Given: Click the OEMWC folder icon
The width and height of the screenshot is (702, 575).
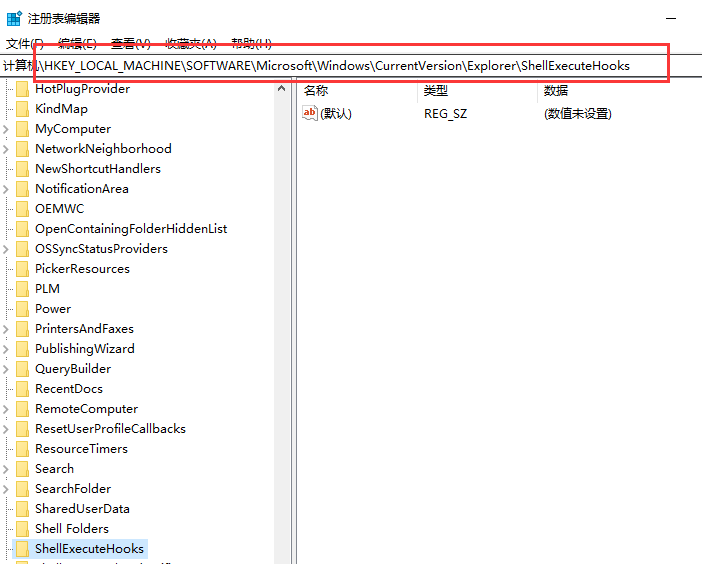Looking at the screenshot, I should tap(22, 209).
